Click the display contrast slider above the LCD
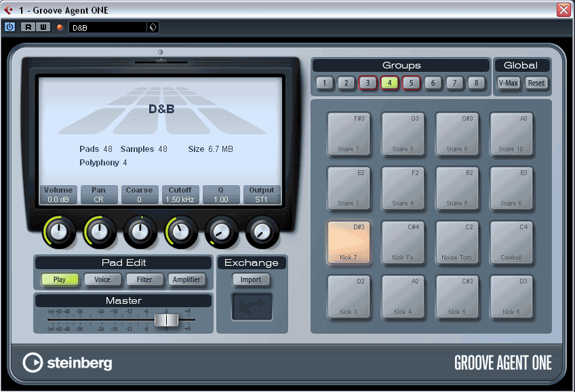This screenshot has width=575, height=392. [x=161, y=62]
